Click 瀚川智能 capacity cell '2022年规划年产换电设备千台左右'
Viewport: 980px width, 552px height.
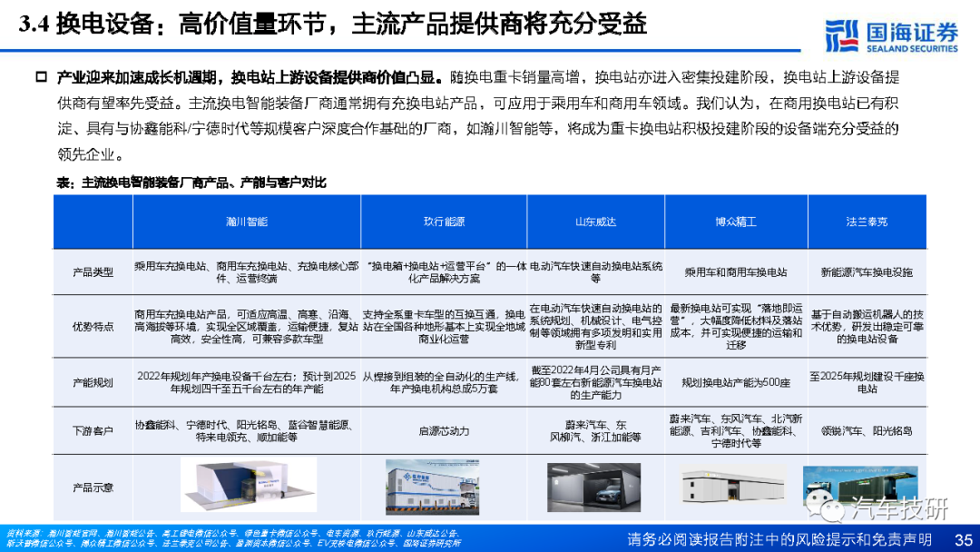coord(247,382)
